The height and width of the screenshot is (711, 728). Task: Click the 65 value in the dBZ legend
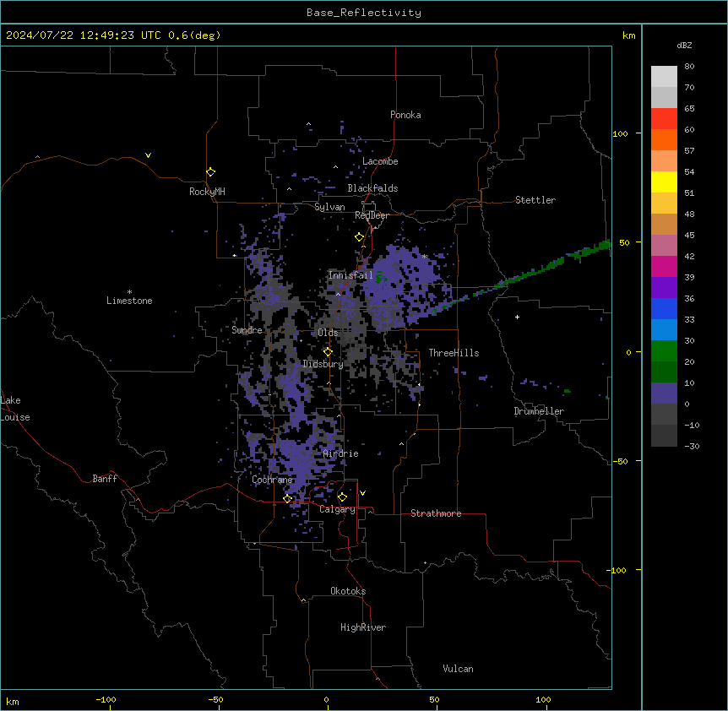(x=689, y=109)
